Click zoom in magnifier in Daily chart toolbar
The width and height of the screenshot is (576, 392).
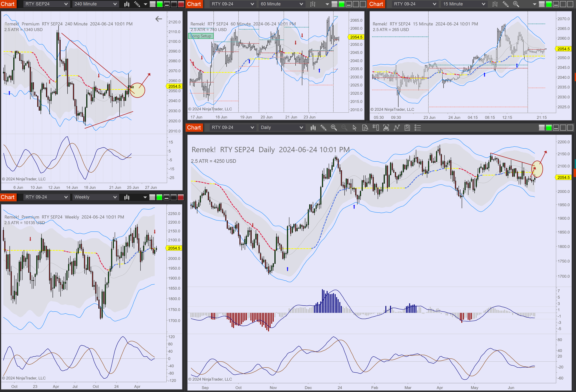pyautogui.click(x=334, y=127)
